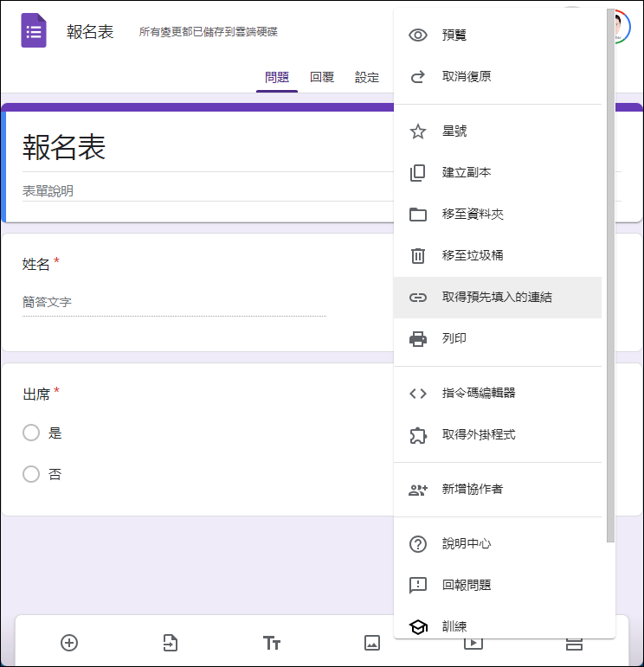Click the 表單說明 description field
The width and height of the screenshot is (644, 667).
coord(207,191)
